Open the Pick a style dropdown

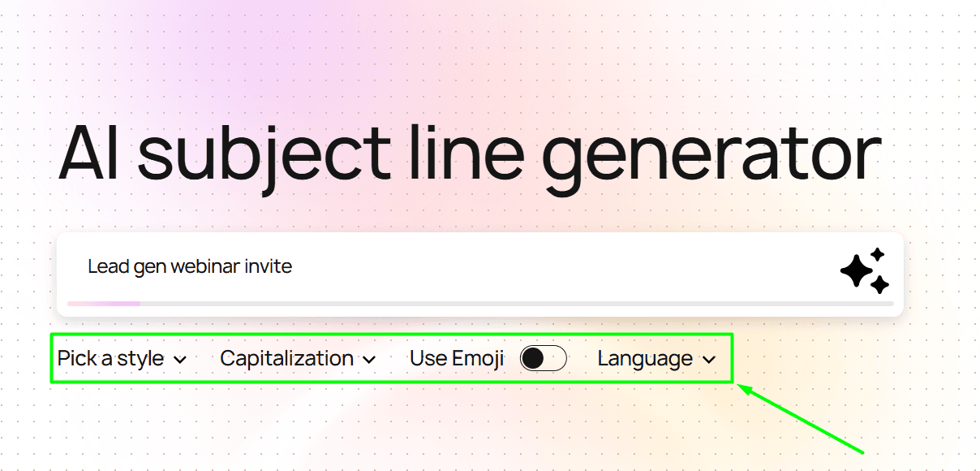tap(122, 358)
